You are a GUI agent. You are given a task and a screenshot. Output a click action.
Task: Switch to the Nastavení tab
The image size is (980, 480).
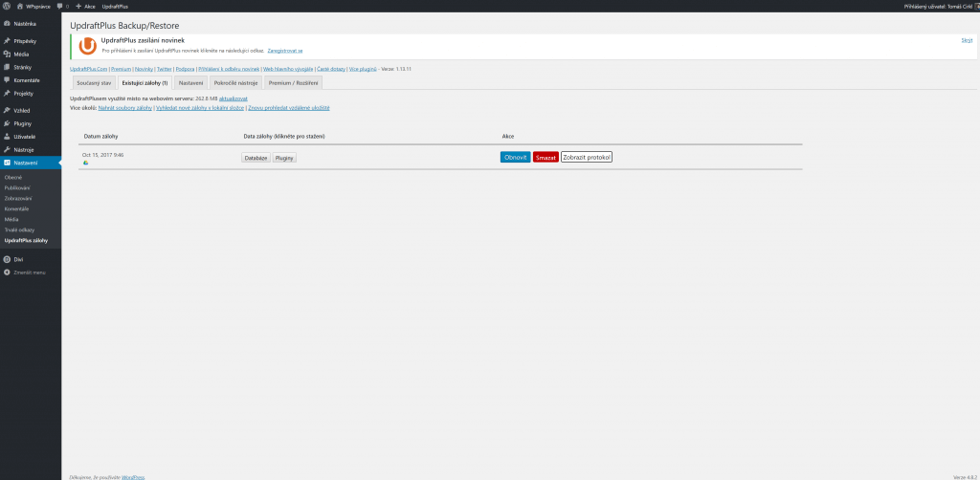pos(190,83)
